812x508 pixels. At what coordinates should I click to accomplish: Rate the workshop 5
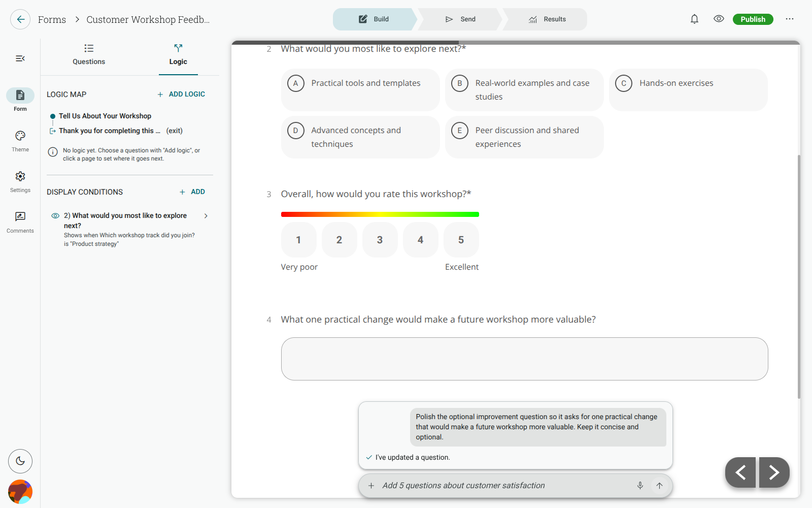[461, 240]
